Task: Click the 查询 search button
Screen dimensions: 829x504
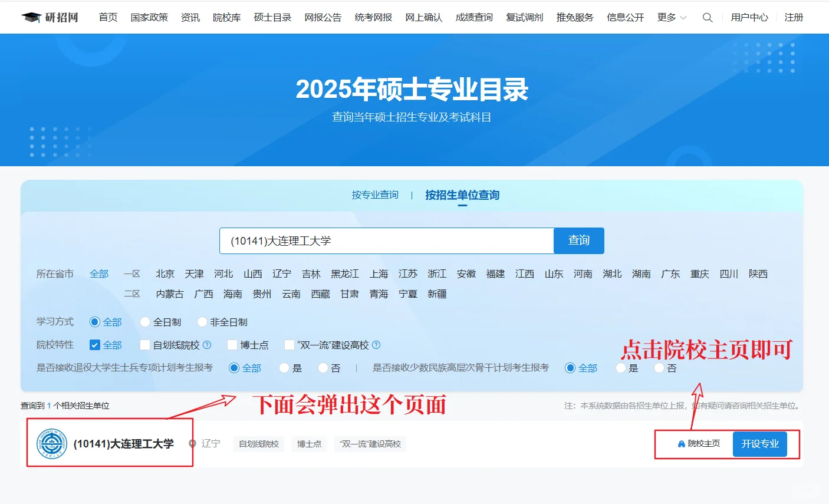Action: coord(578,241)
